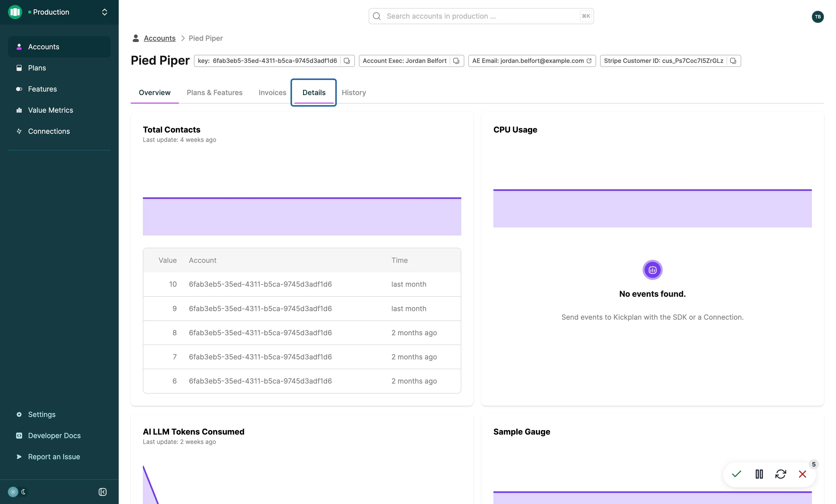
Task: Click the red X in floating toolbar
Action: (x=802, y=474)
